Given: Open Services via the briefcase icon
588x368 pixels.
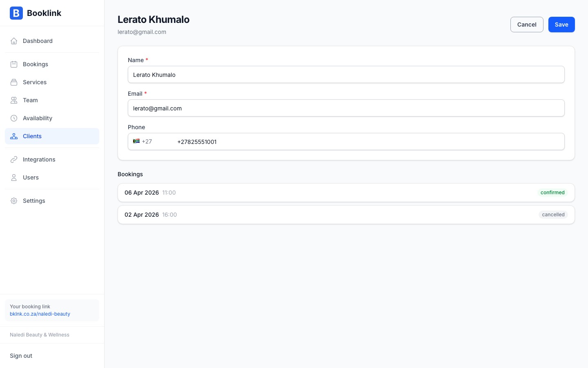Looking at the screenshot, I should click(14, 82).
